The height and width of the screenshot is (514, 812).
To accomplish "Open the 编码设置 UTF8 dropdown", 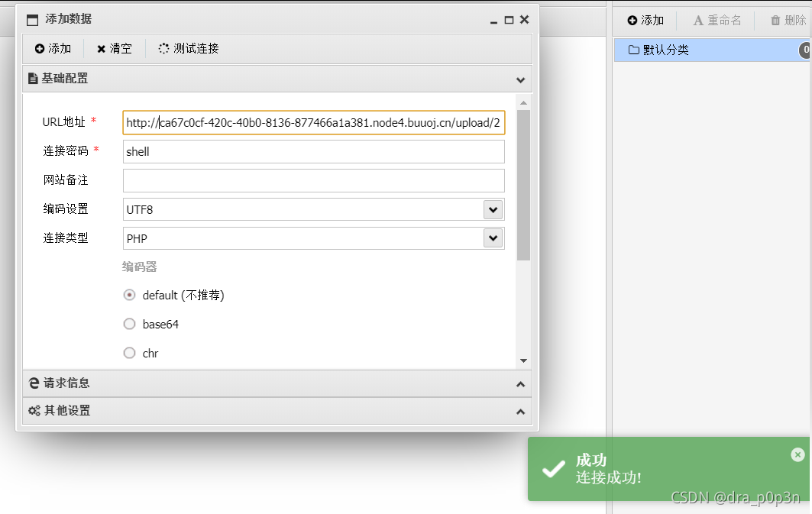I will click(493, 209).
